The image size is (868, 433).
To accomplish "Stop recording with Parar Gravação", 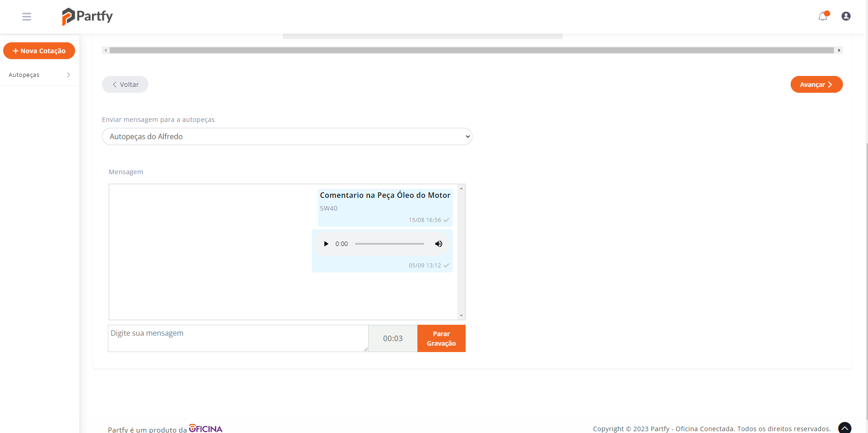I will click(x=441, y=338).
